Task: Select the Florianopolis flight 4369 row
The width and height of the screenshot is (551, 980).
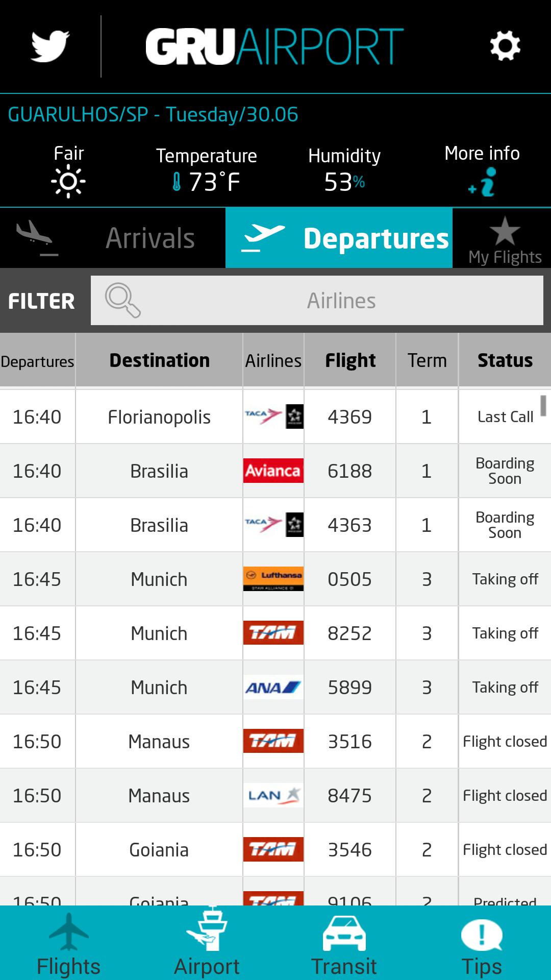Action: [275, 416]
